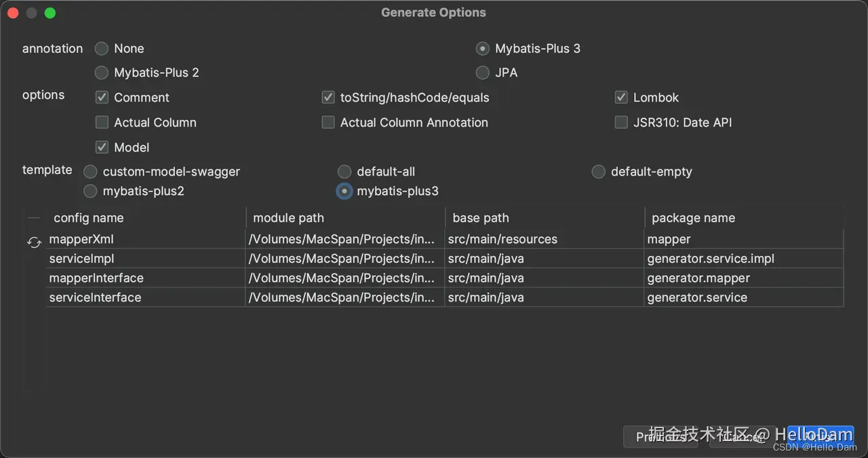The width and height of the screenshot is (868, 458).
Task: Check Actual Column Annotation option
Action: click(328, 123)
